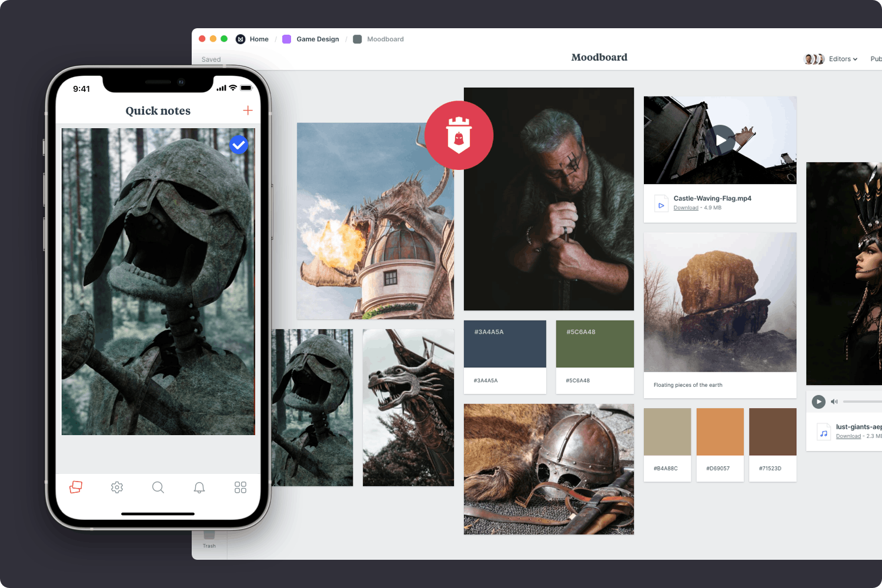This screenshot has height=588, width=882.
Task: Open the Editors dropdown
Action: pyautogui.click(x=843, y=59)
